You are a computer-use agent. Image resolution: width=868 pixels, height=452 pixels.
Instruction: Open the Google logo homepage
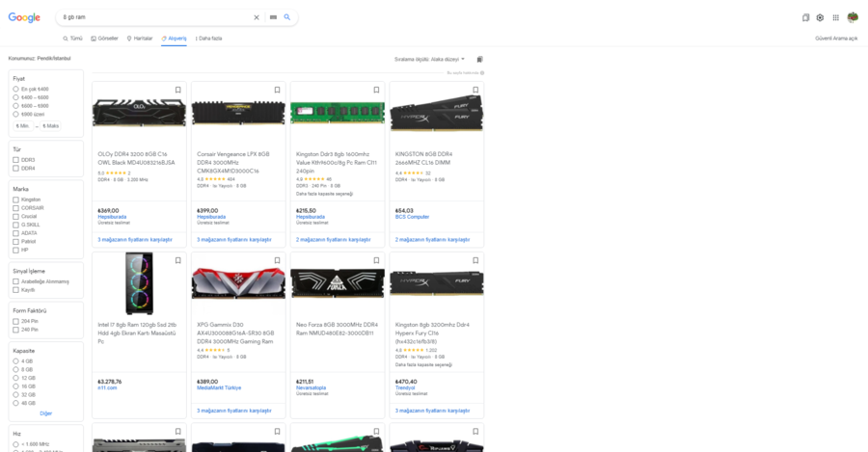click(24, 17)
